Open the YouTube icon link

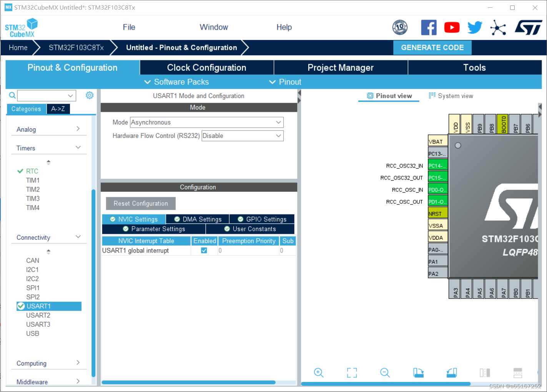click(x=452, y=27)
